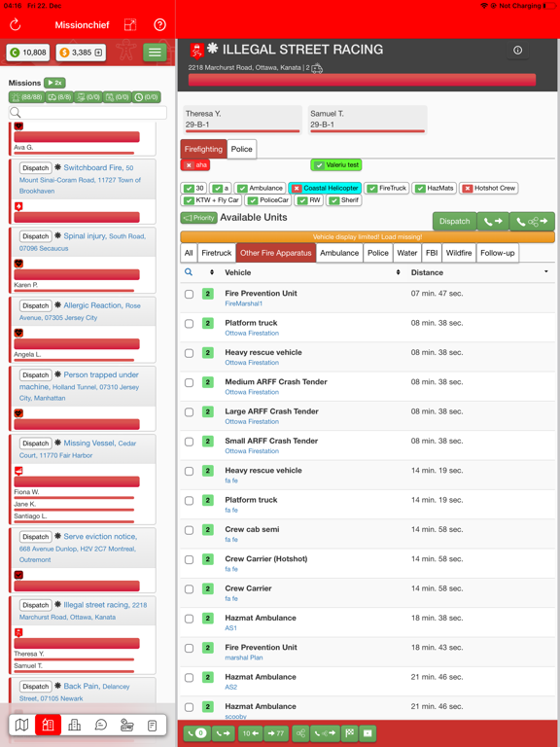
Task: Select the Firefighting category tab
Action: click(x=203, y=149)
